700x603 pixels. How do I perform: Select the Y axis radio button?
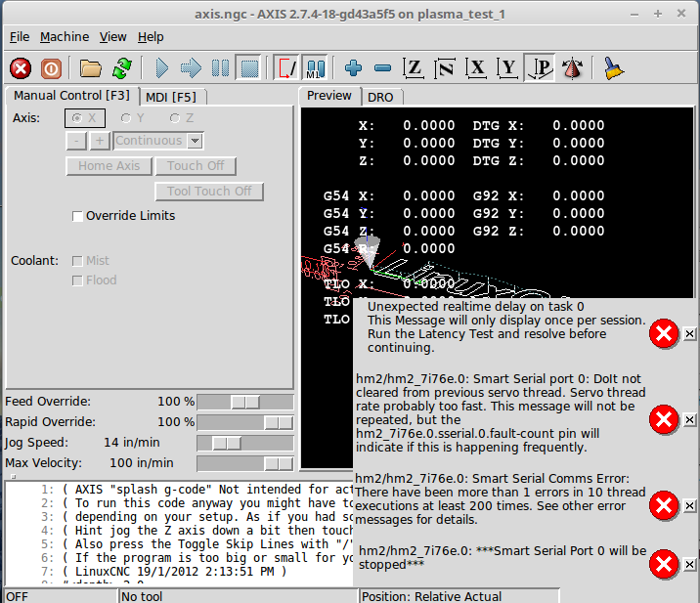coord(126,118)
